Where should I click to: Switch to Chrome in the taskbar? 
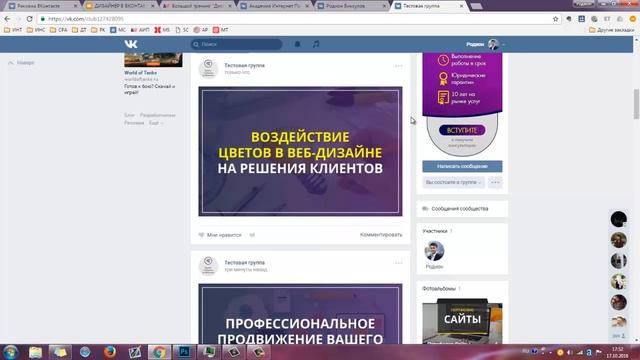(159, 352)
